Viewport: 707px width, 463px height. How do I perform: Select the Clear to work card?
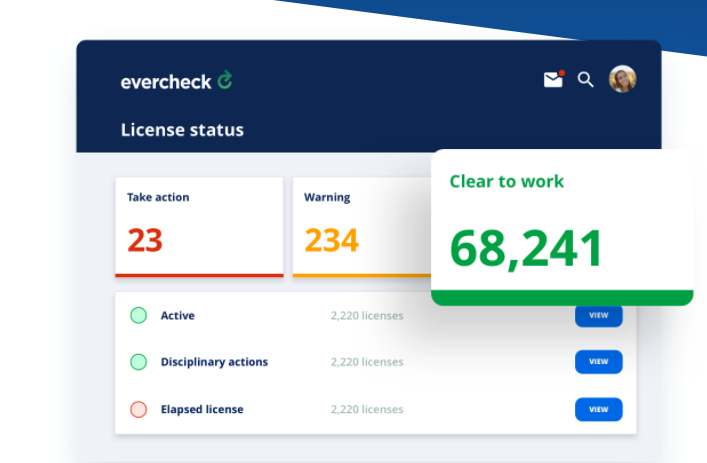pyautogui.click(x=561, y=227)
